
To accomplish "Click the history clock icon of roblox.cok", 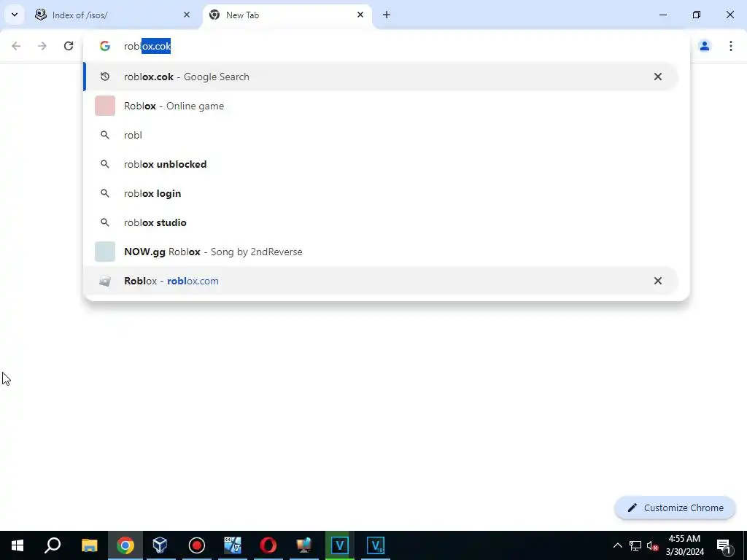I will click(105, 77).
